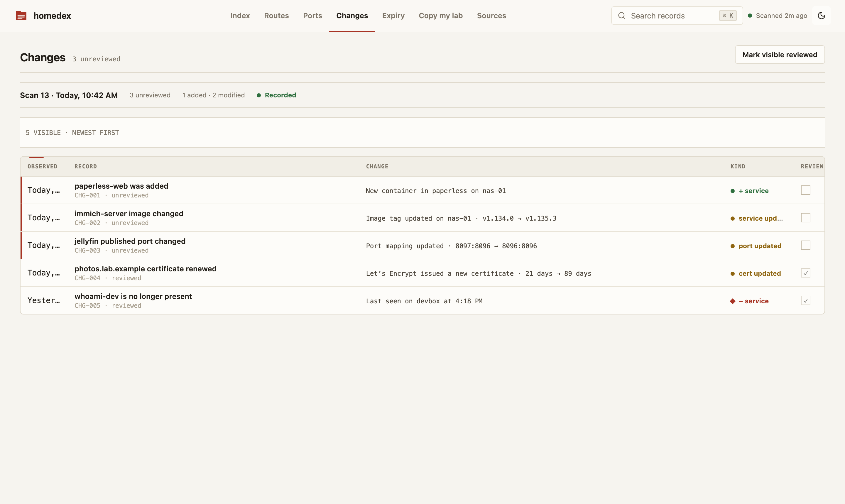Click red diamond beside − service kind

(x=733, y=301)
